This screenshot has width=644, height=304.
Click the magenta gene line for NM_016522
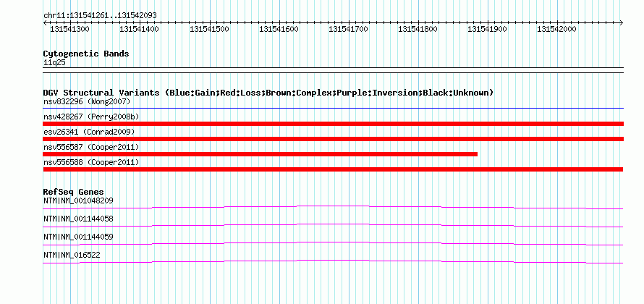click(333, 262)
